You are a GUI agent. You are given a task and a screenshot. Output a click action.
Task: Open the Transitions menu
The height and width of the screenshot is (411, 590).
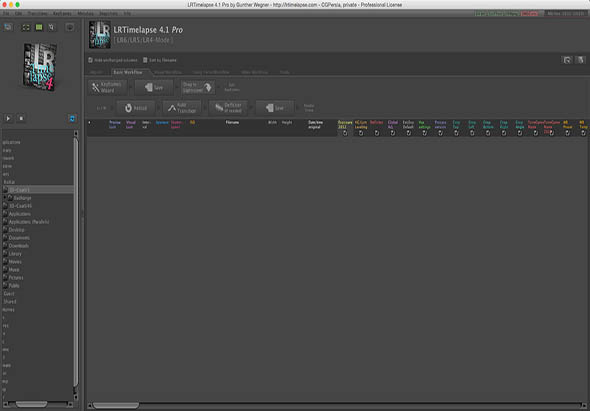(x=38, y=14)
